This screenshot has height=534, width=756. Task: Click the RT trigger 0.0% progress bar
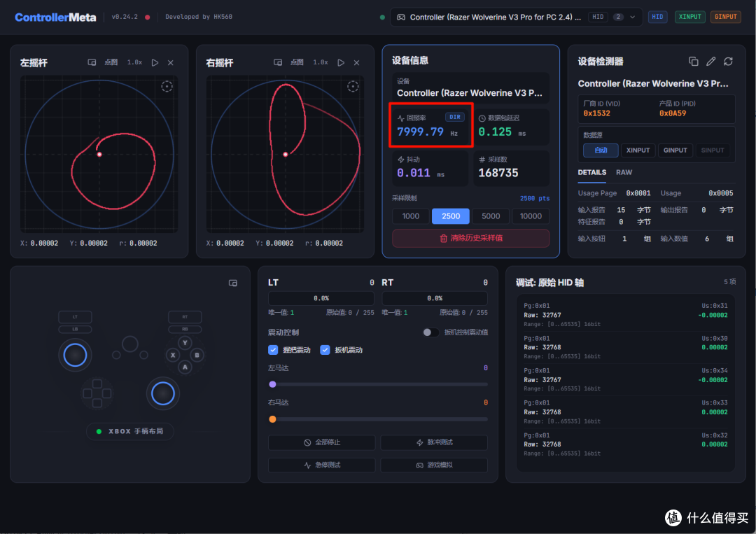coord(435,298)
